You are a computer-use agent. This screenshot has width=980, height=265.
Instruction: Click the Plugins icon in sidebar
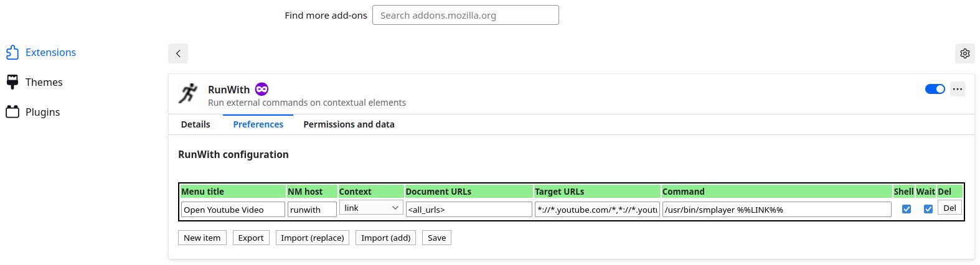tap(12, 112)
